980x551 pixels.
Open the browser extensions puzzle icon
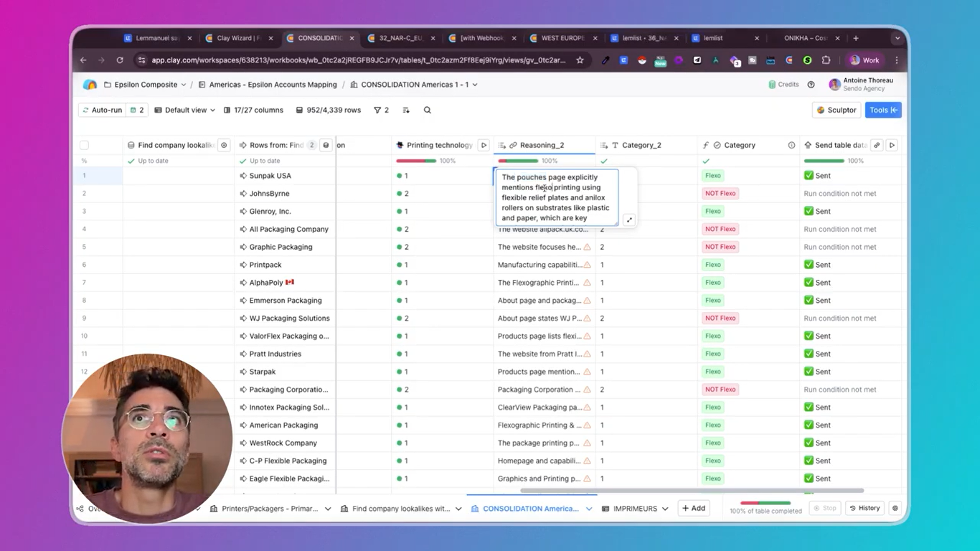(826, 60)
